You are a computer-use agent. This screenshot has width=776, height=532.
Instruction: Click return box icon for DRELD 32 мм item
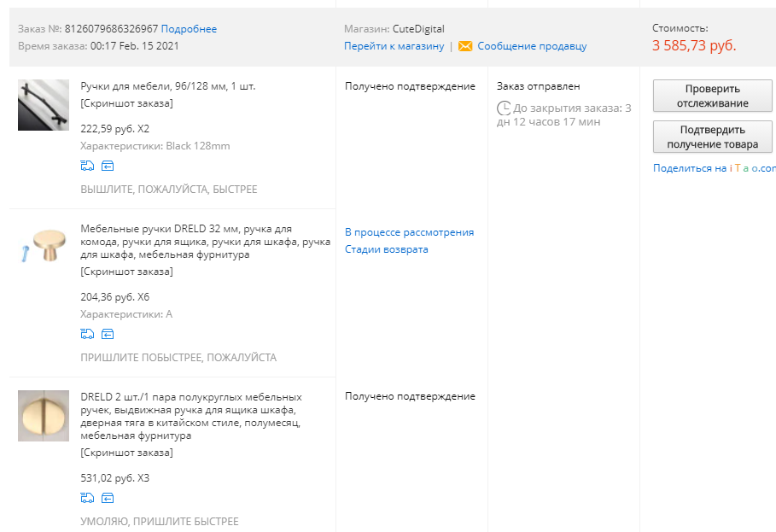(108, 334)
